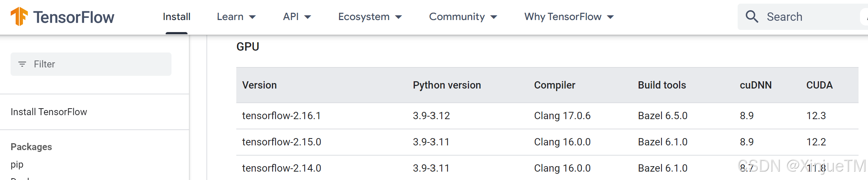Click the Bazel 6.5.0 build tools cell
This screenshot has height=180, width=868.
663,116
